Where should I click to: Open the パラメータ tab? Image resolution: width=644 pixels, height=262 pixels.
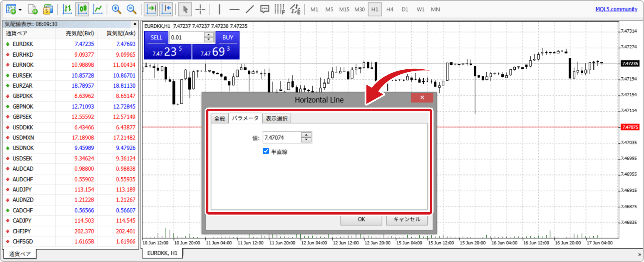[x=245, y=118]
